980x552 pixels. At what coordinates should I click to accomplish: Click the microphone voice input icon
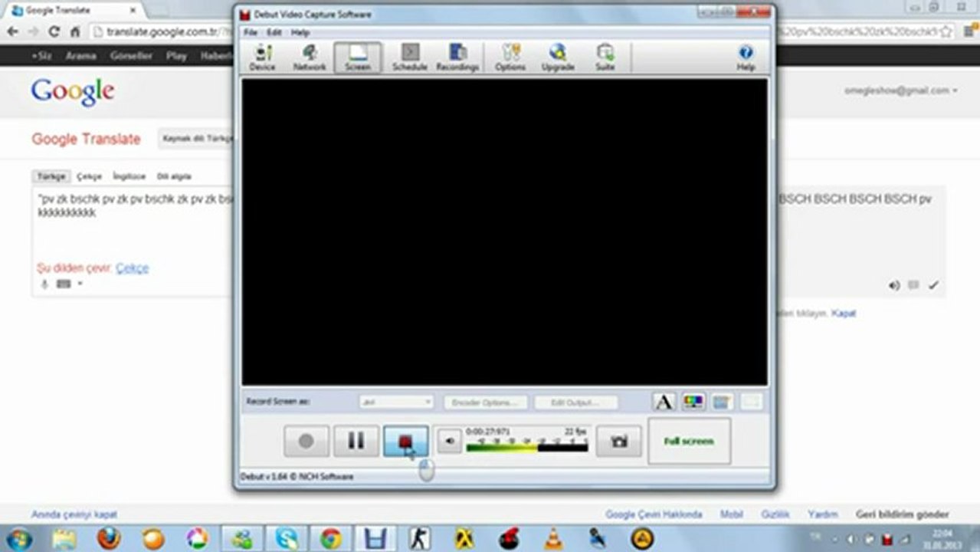tap(44, 284)
